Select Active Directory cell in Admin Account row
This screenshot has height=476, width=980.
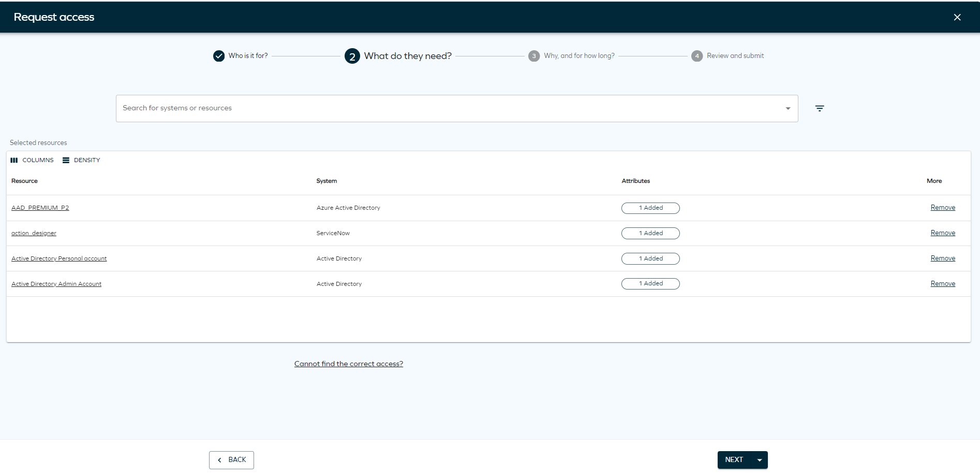pyautogui.click(x=339, y=284)
